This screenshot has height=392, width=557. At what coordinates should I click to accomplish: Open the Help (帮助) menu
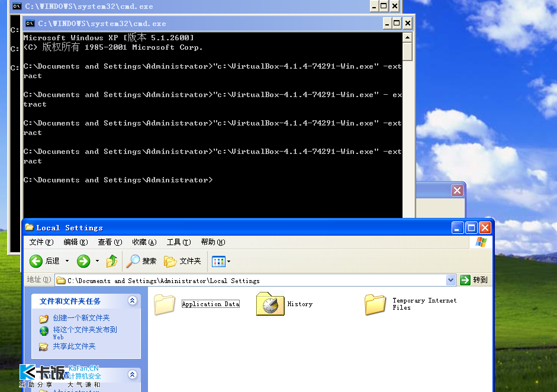click(213, 242)
